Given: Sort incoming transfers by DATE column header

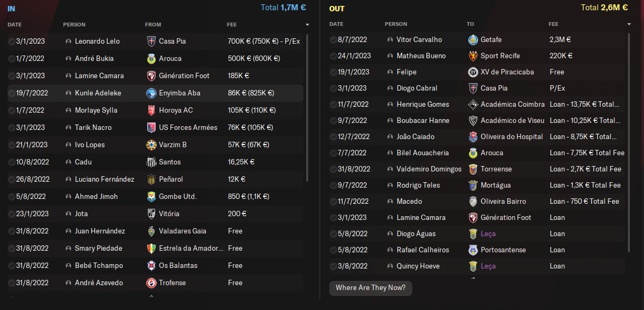Looking at the screenshot, I should (15, 25).
